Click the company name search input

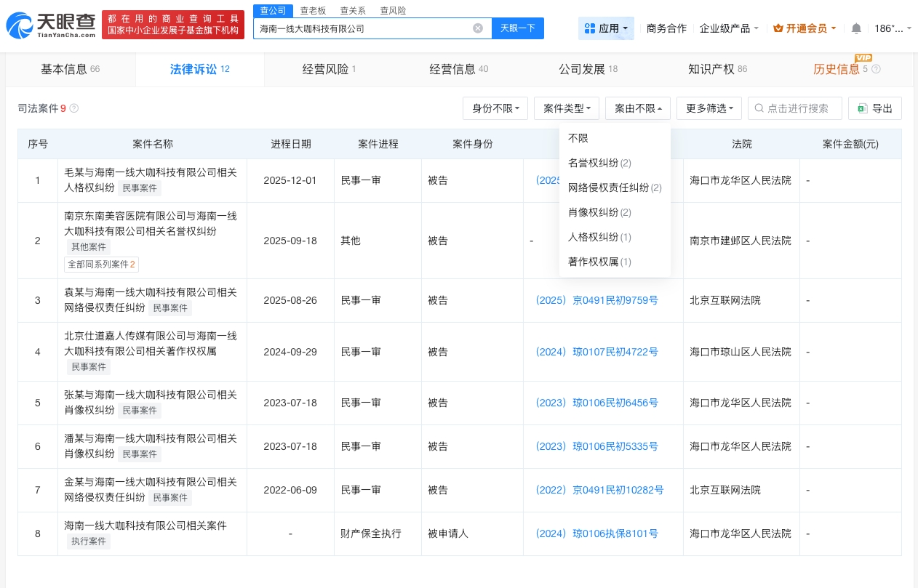coord(364,28)
